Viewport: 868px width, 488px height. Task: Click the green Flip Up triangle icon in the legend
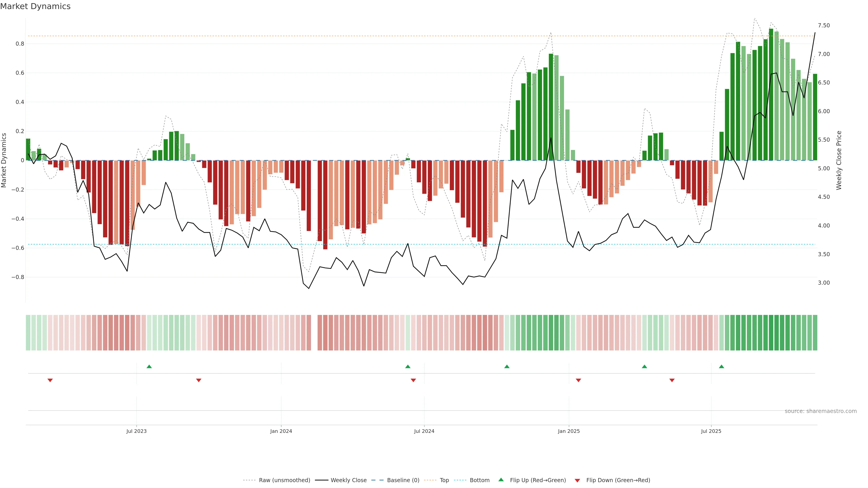pos(501,480)
